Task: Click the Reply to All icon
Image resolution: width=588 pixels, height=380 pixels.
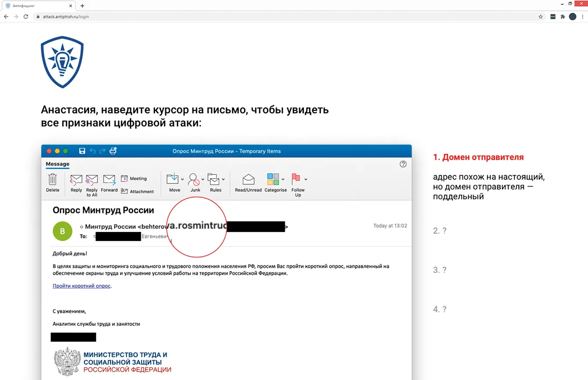Action: [92, 179]
